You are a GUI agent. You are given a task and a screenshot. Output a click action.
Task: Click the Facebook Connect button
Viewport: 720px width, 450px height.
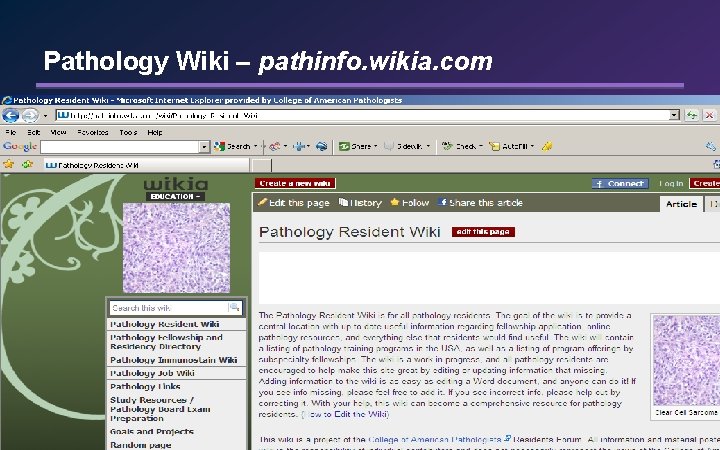point(620,184)
